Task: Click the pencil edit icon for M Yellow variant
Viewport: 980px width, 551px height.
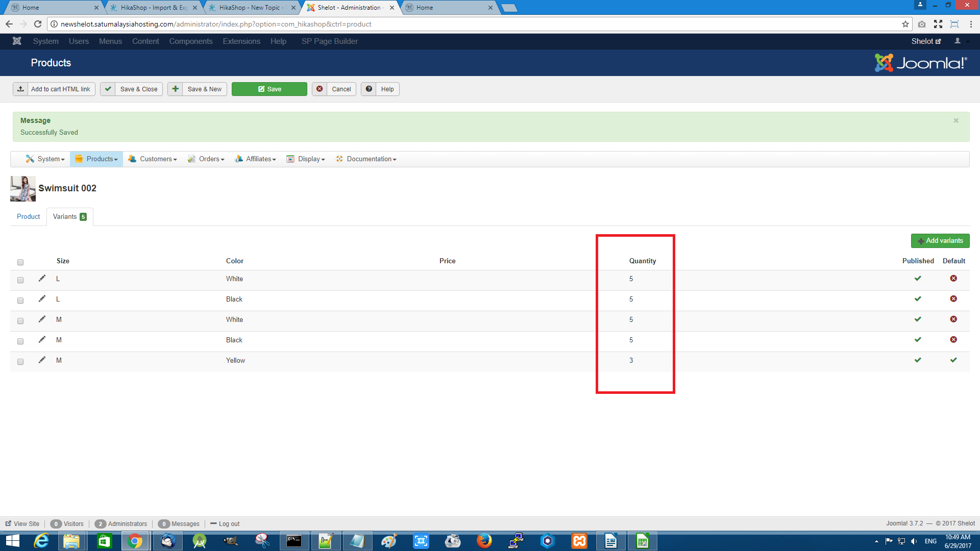Action: click(42, 360)
